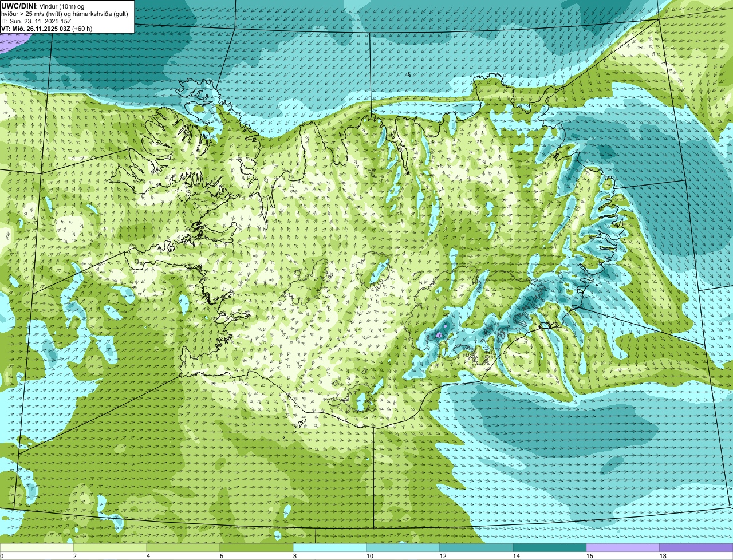The height and width of the screenshot is (560, 733).
Task: Click the 6–8 m/s olive green legend swatch
Action: click(x=257, y=548)
